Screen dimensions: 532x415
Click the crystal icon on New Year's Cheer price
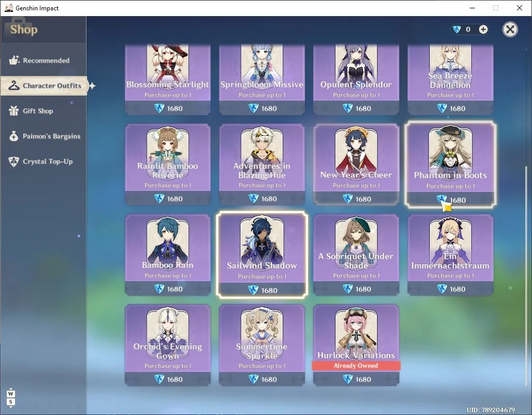[x=348, y=199]
